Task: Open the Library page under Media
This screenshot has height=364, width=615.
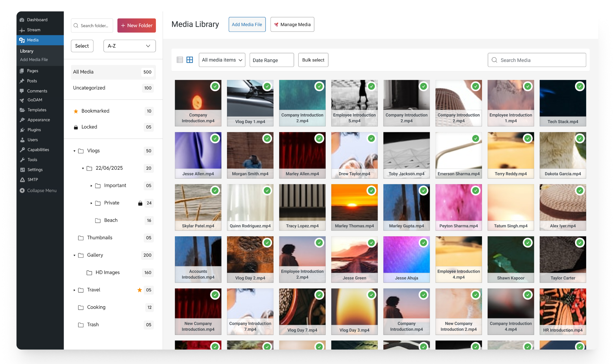Action: [x=26, y=51]
